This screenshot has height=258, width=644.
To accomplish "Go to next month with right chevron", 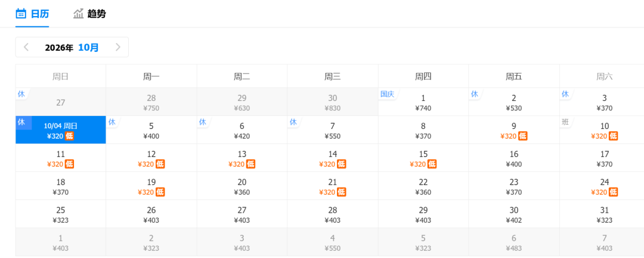I will 118,47.
